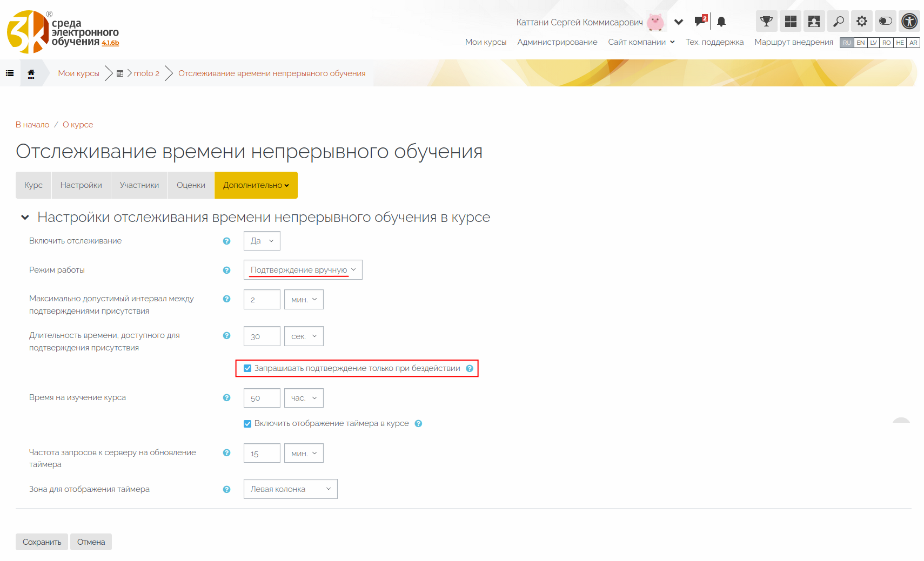Open the 'Режим работы' dropdown
Viewport: 924px width, 561px height.
click(303, 270)
